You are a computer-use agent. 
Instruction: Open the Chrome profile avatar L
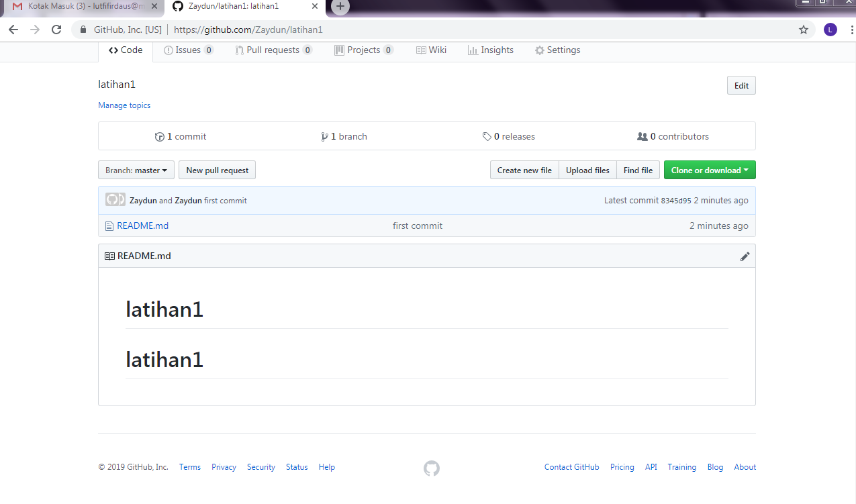[x=830, y=30]
